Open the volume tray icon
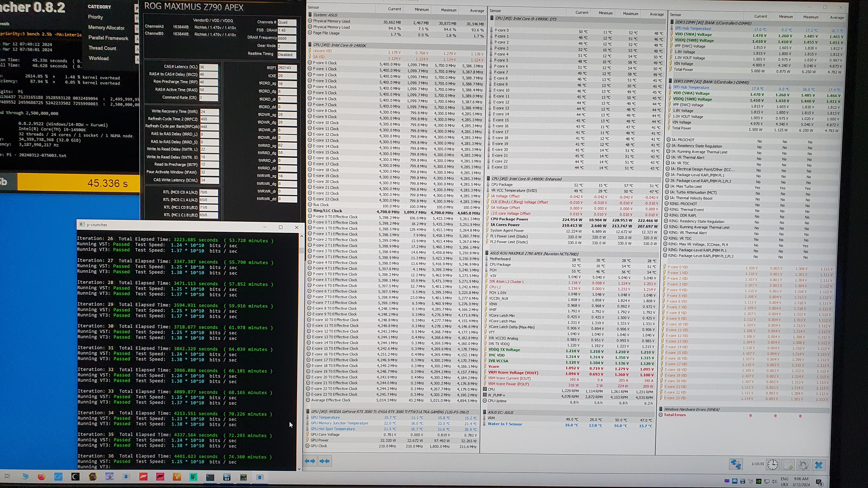 pos(774,482)
